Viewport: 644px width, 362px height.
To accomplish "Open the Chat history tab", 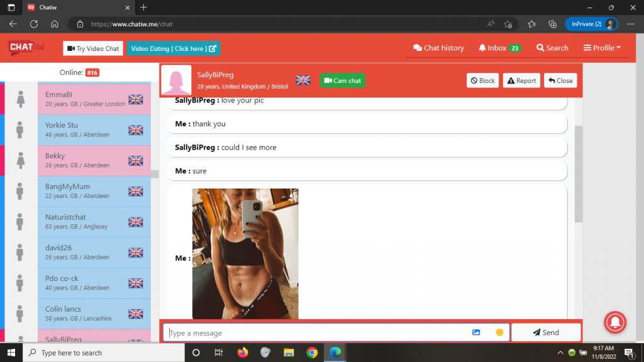I will 438,48.
